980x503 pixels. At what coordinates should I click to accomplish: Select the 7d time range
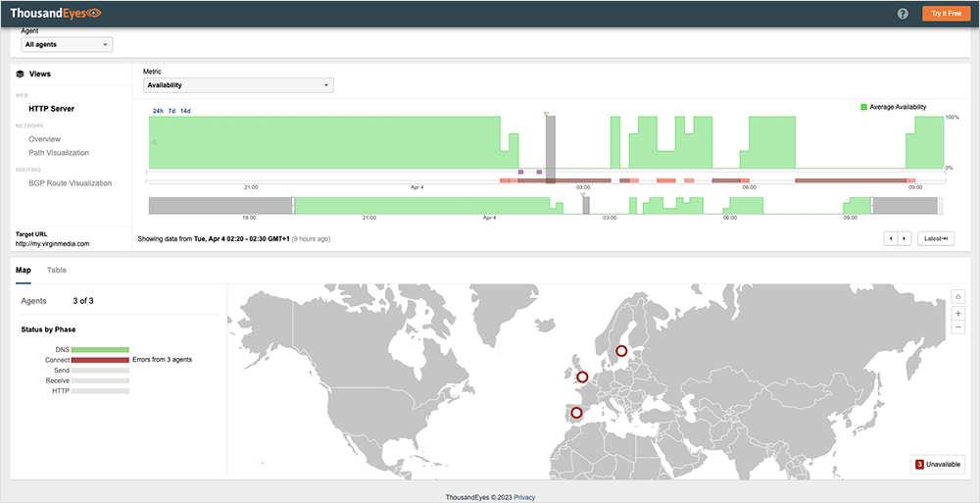(x=171, y=111)
